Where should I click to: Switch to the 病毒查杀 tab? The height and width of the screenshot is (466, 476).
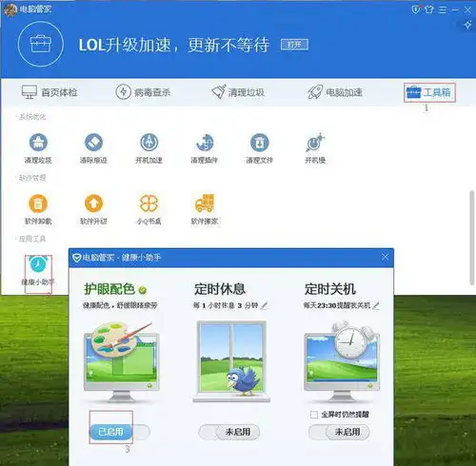click(143, 92)
